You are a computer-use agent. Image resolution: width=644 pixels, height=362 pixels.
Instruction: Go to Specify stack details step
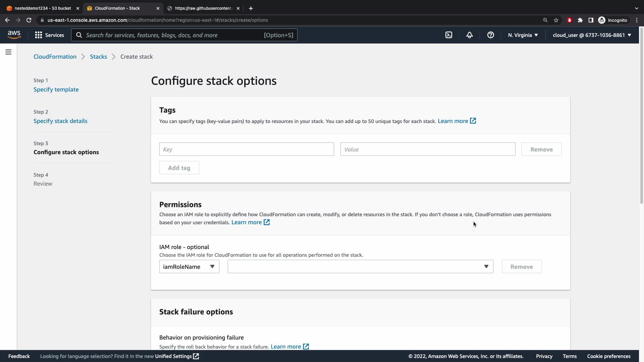(60, 121)
